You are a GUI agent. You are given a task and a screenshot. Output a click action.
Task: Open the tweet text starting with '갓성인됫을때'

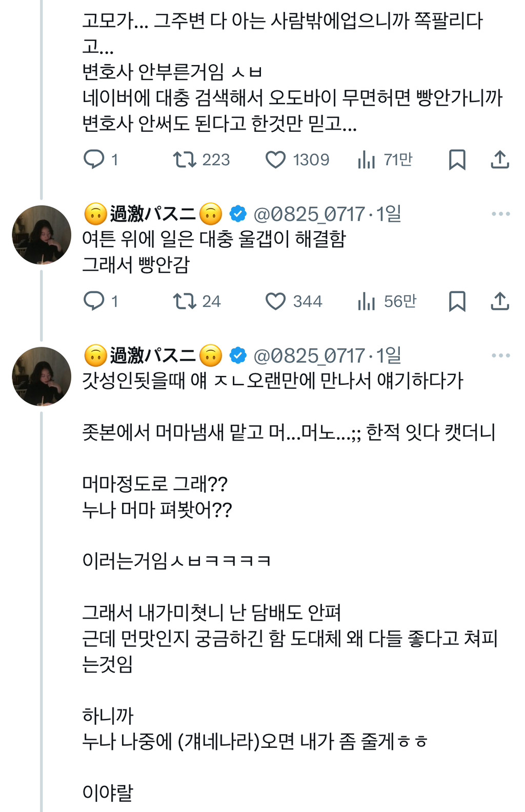[x=272, y=381]
